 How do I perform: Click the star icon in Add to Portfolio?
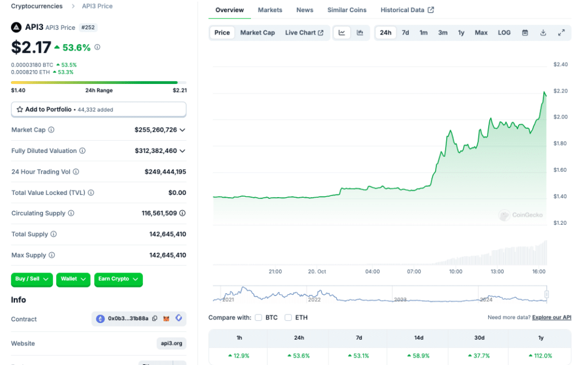pos(20,109)
